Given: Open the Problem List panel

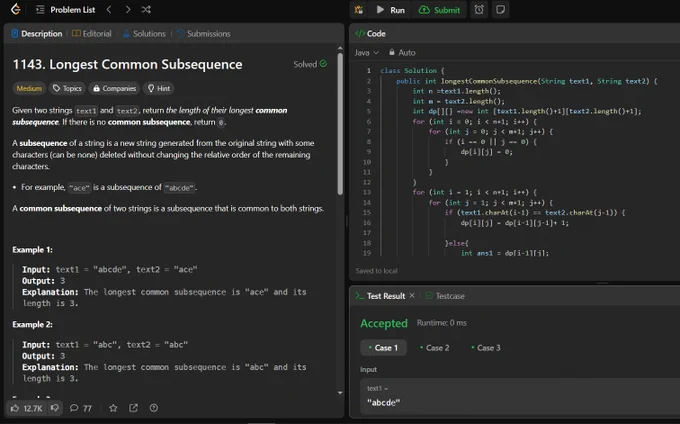Looking at the screenshot, I should (65, 10).
